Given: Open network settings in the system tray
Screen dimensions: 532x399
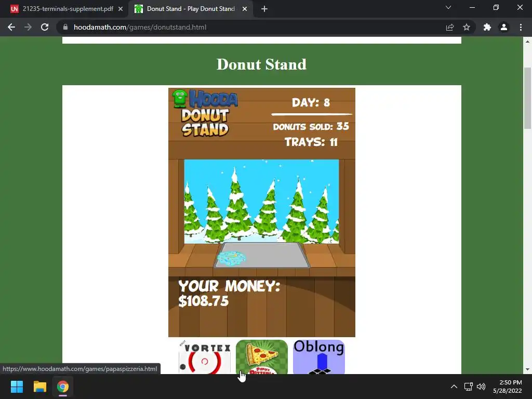Looking at the screenshot, I should [x=469, y=387].
